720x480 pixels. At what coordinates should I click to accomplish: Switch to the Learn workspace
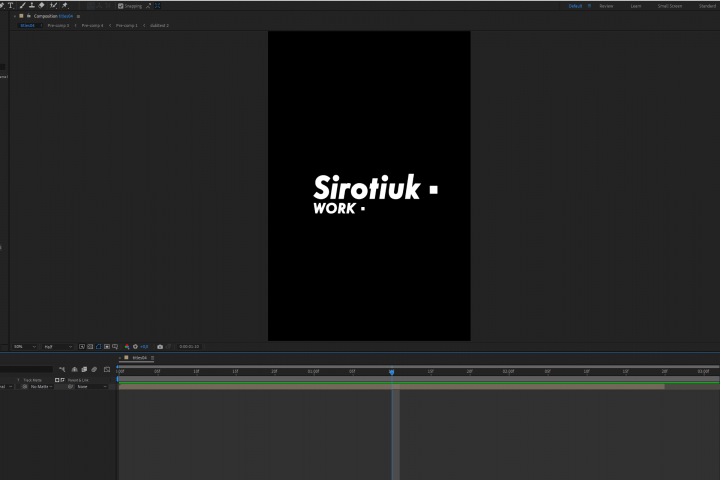[636, 6]
